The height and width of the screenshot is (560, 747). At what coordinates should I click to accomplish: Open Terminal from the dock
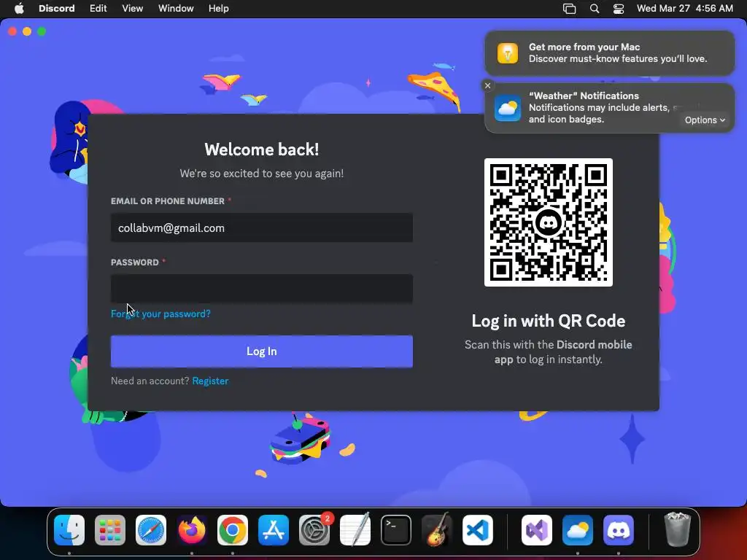396,530
